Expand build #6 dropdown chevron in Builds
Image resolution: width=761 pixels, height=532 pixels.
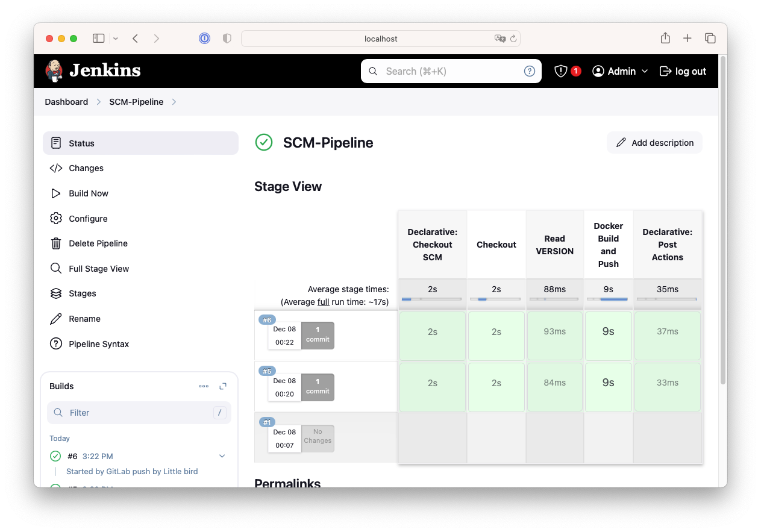[x=222, y=456]
